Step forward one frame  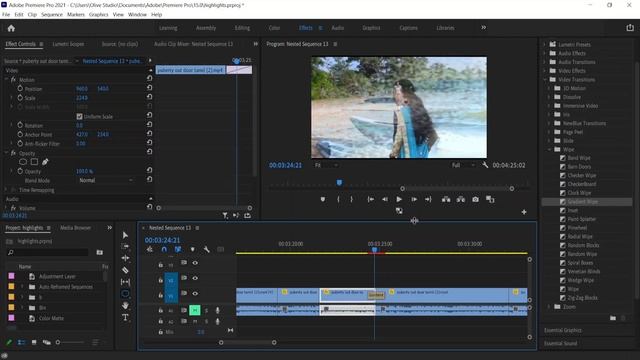pos(414,199)
